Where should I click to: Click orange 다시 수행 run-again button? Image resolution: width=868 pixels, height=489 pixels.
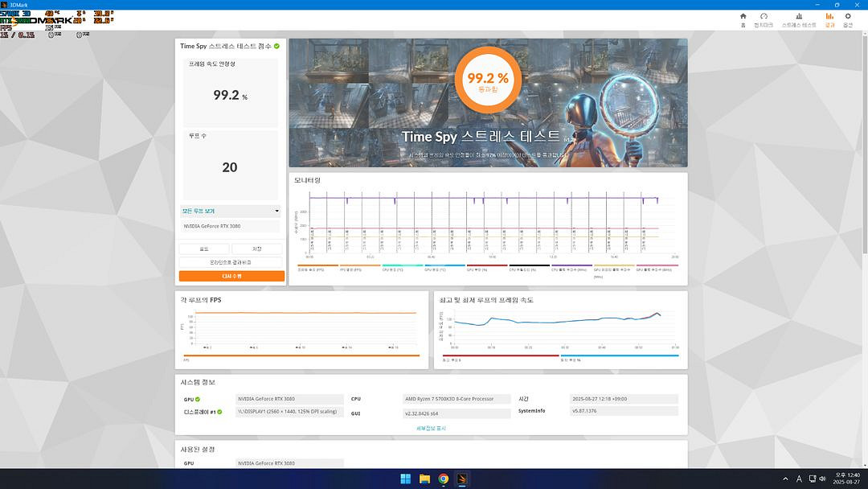[231, 276]
